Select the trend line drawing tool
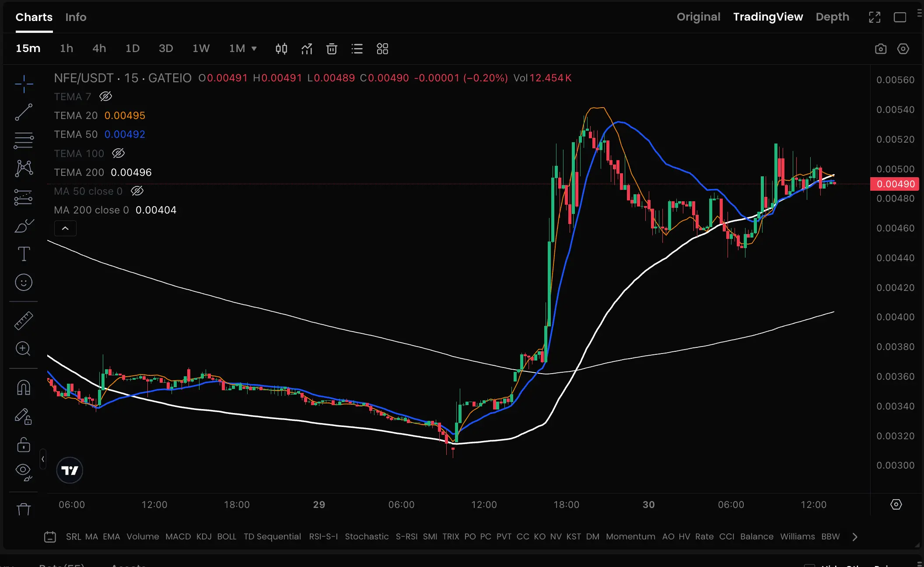Screen dimensions: 924x567 [x=24, y=112]
